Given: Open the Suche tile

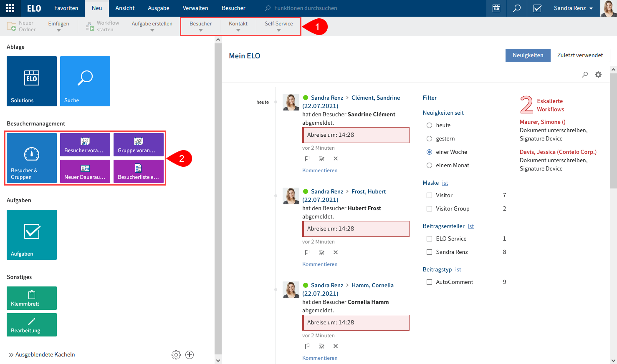Looking at the screenshot, I should click(85, 81).
